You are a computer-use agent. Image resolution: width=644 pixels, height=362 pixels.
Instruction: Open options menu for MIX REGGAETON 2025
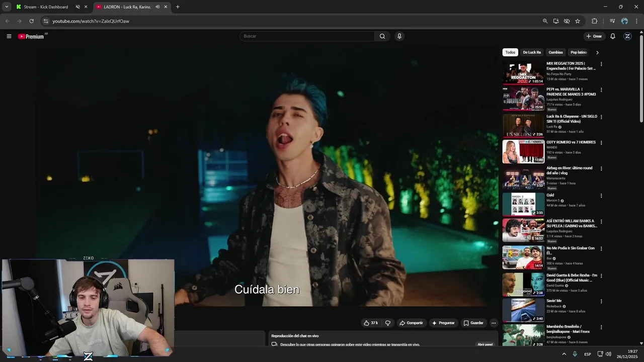point(601,64)
